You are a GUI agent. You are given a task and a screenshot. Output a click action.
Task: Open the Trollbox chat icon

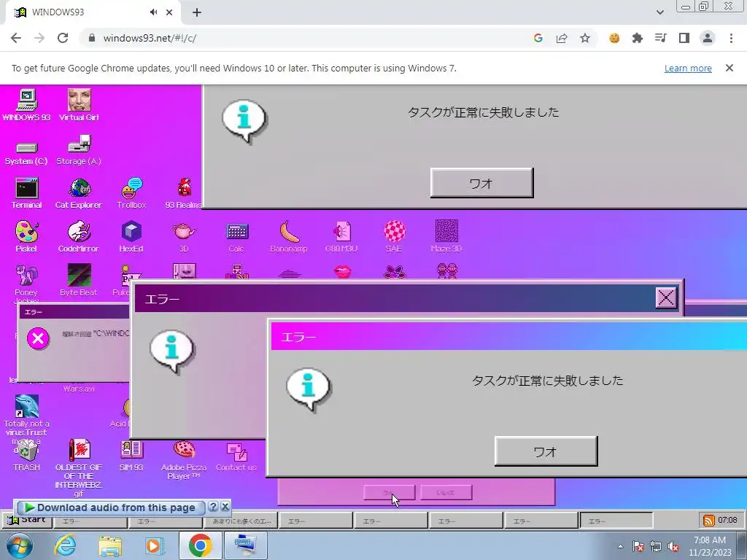(x=131, y=192)
